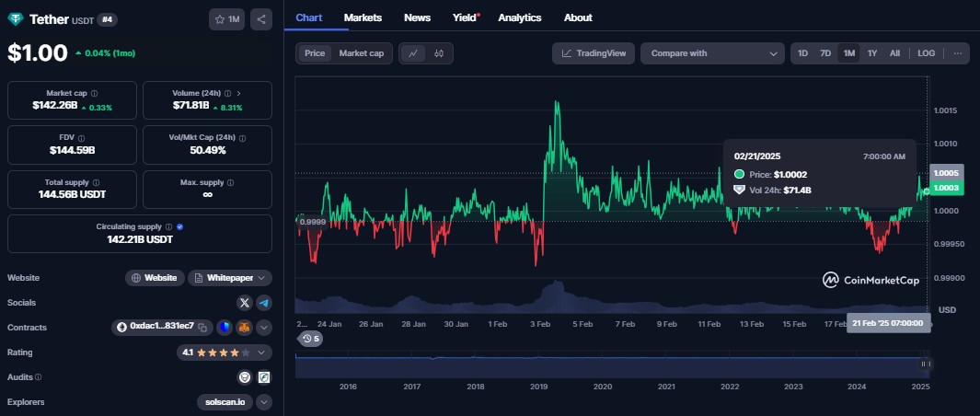The image size is (980, 416).
Task: Add token to MetaMask via fox icon
Action: tap(245, 327)
